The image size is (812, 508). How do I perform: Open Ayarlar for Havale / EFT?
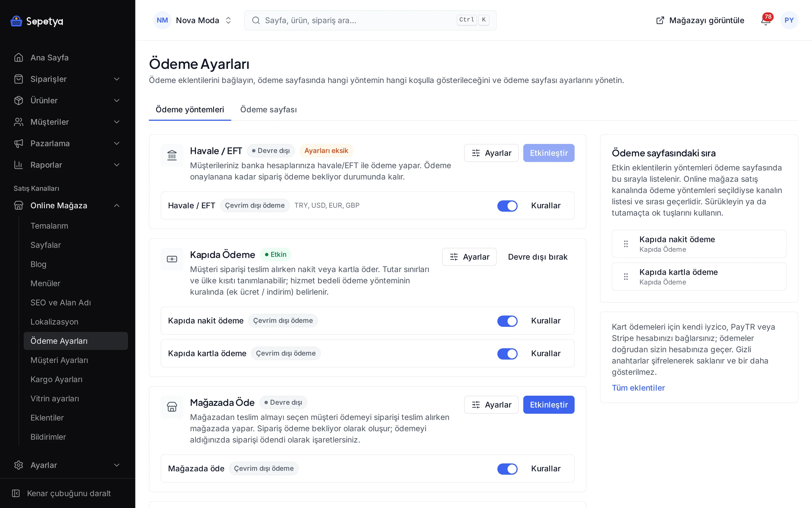point(491,153)
